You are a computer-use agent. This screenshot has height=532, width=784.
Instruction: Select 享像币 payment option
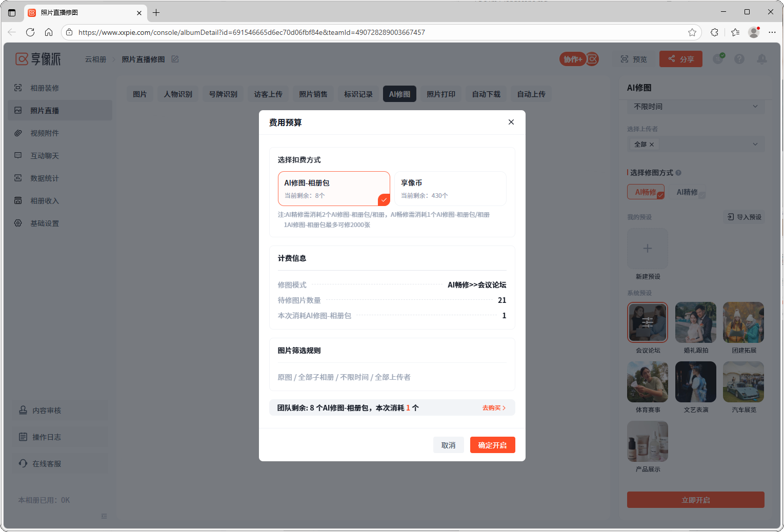click(450, 189)
